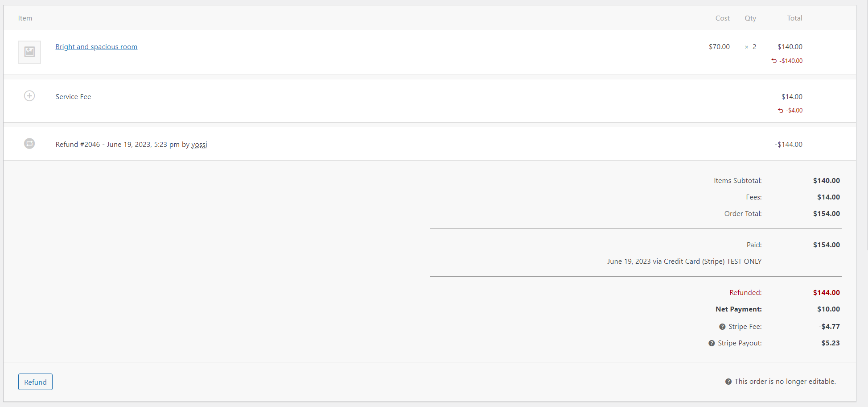Click the Stripe Fee help icon

point(722,327)
